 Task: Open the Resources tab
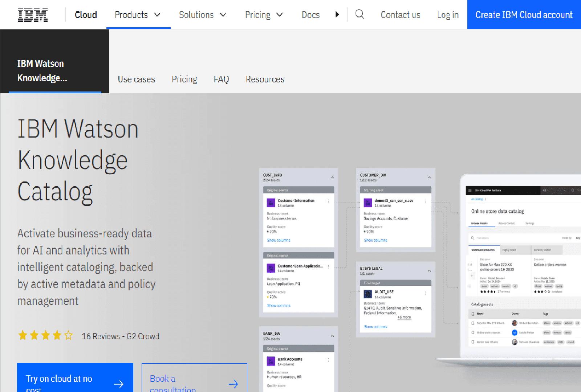pos(265,79)
